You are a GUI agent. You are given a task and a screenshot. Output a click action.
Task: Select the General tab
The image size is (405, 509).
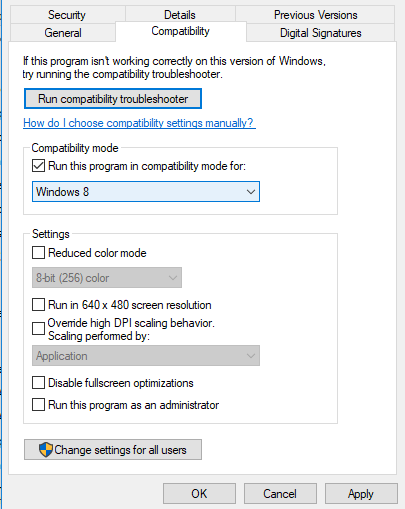[63, 33]
